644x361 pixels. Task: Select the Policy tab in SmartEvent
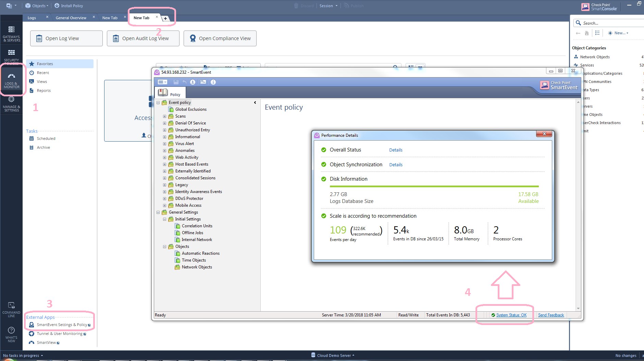coord(170,93)
